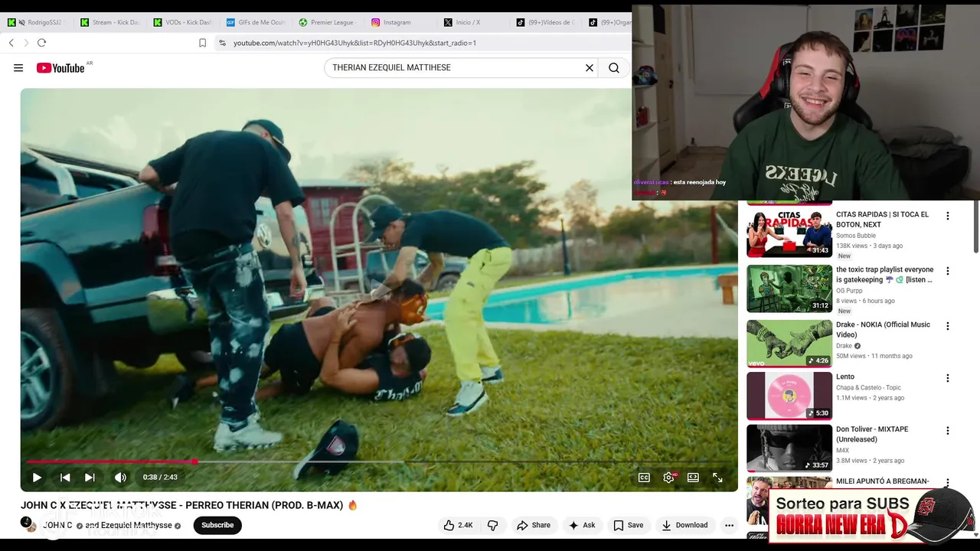Subscribe to the JOHN C channel
The image size is (980, 551).
[x=217, y=525]
